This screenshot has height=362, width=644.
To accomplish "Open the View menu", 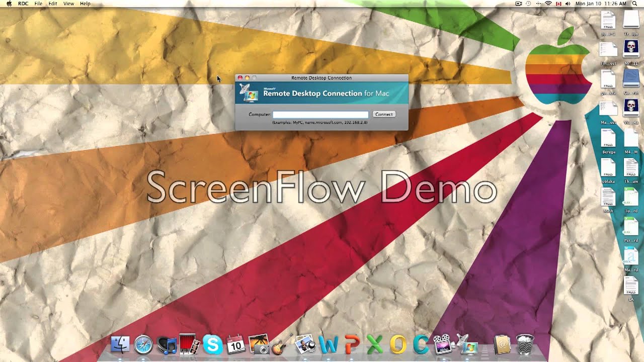I will pos(68,4).
